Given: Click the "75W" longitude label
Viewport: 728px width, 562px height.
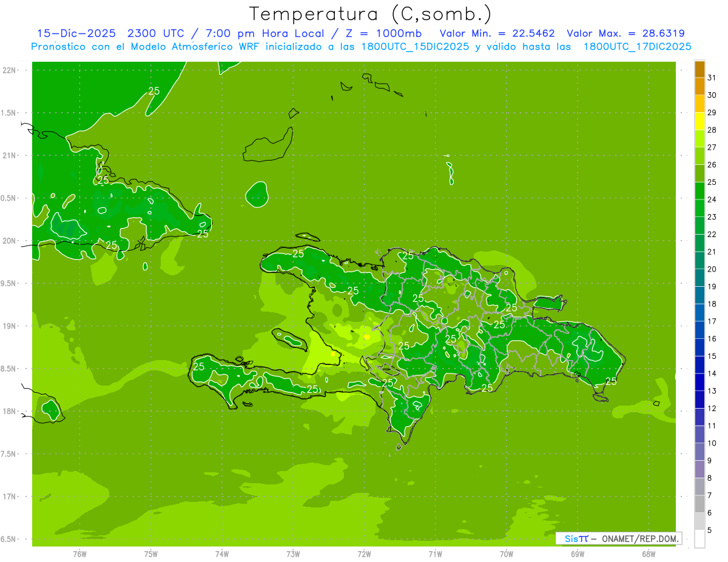Looking at the screenshot, I should 151,554.
